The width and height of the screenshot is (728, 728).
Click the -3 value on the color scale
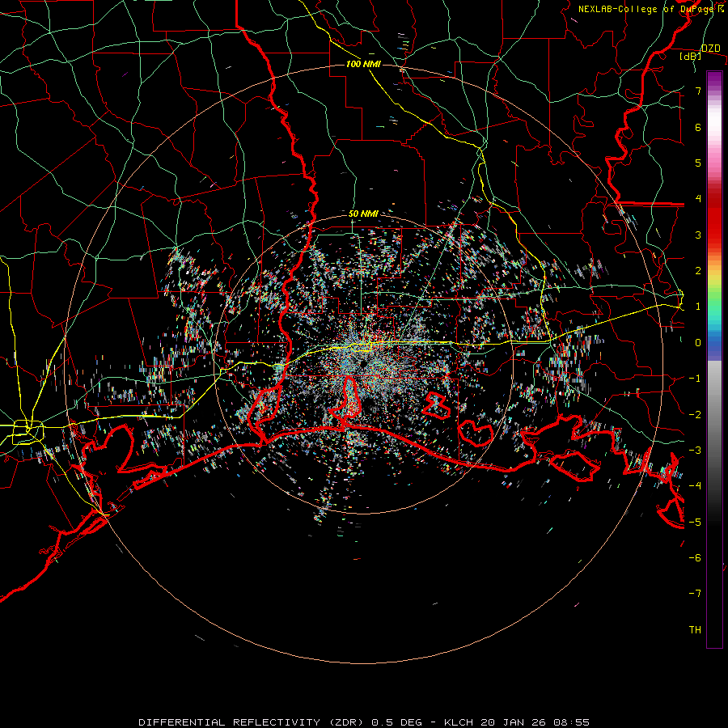pos(695,451)
